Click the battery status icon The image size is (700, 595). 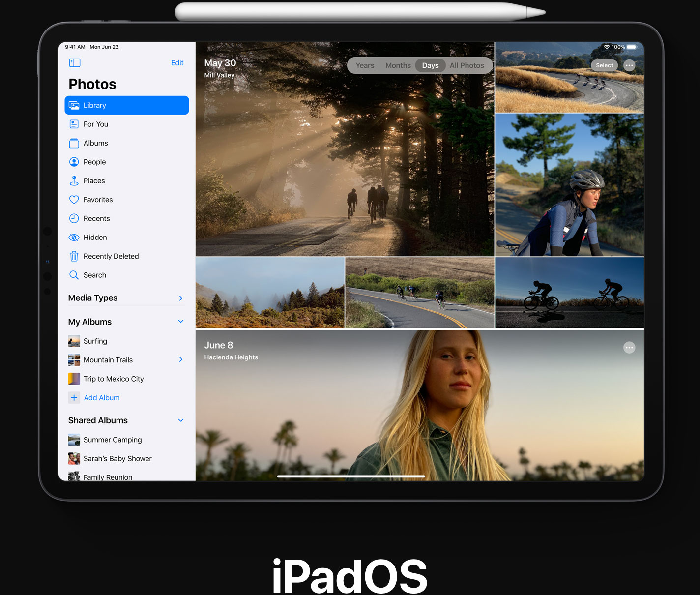pyautogui.click(x=632, y=47)
